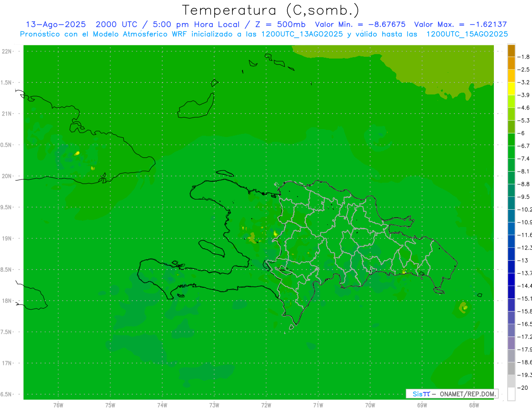
Task: Select the orange swatch atop the color scale
Action: click(x=511, y=51)
